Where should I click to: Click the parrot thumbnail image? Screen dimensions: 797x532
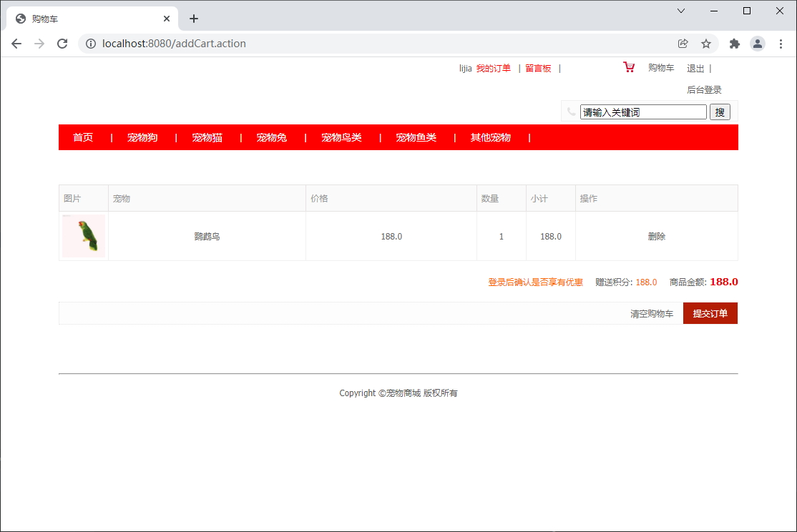[x=84, y=236]
